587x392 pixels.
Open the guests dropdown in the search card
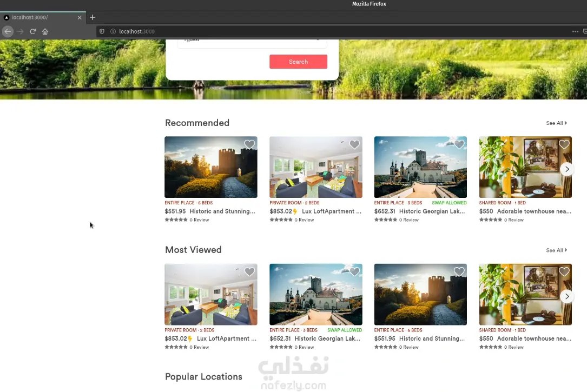(252, 43)
